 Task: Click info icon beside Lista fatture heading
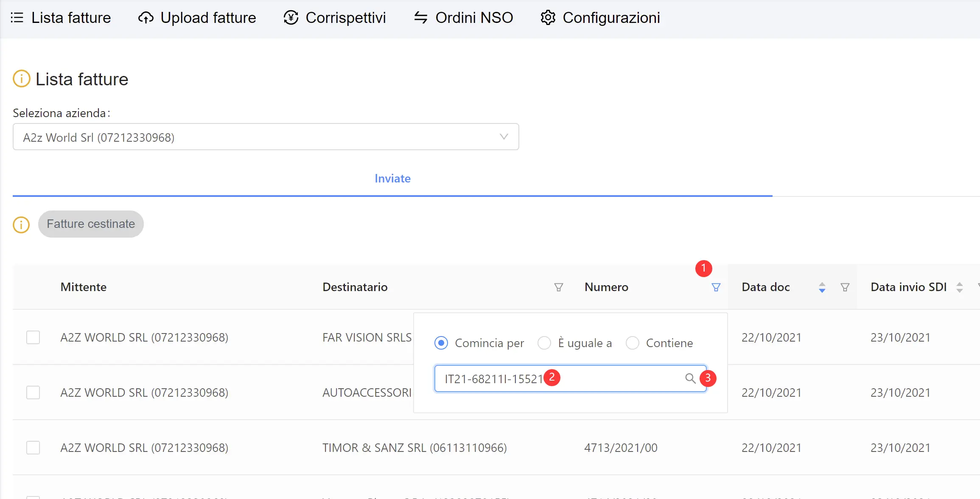click(22, 79)
